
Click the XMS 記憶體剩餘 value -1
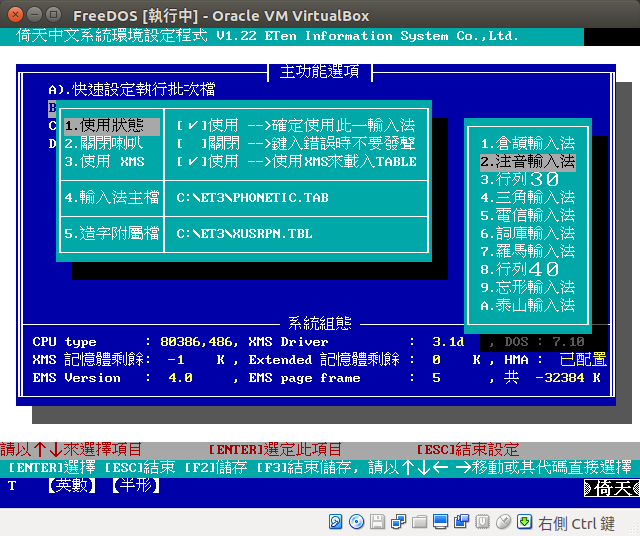click(x=176, y=360)
